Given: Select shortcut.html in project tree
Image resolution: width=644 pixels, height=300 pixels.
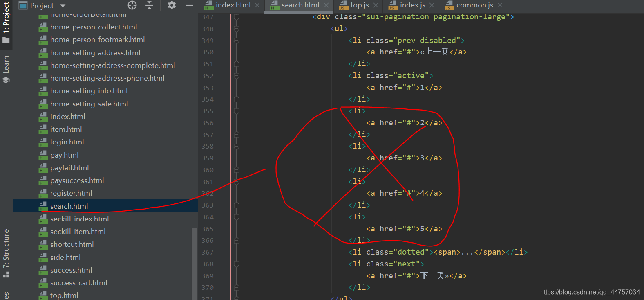Looking at the screenshot, I should coord(72,244).
